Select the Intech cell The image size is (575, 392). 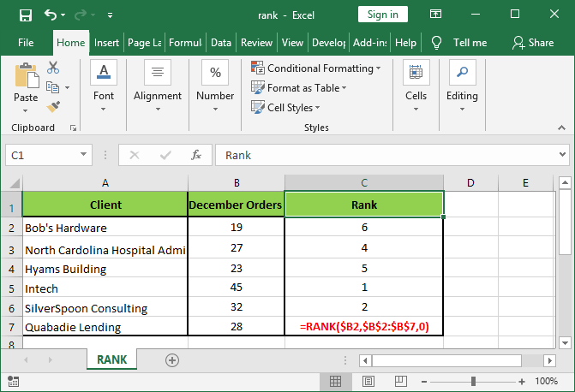click(105, 288)
